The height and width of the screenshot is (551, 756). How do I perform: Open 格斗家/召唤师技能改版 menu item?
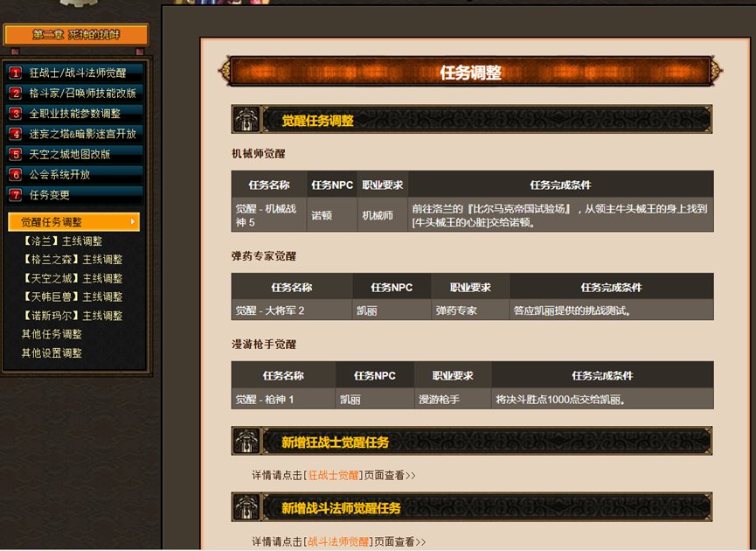(x=75, y=93)
